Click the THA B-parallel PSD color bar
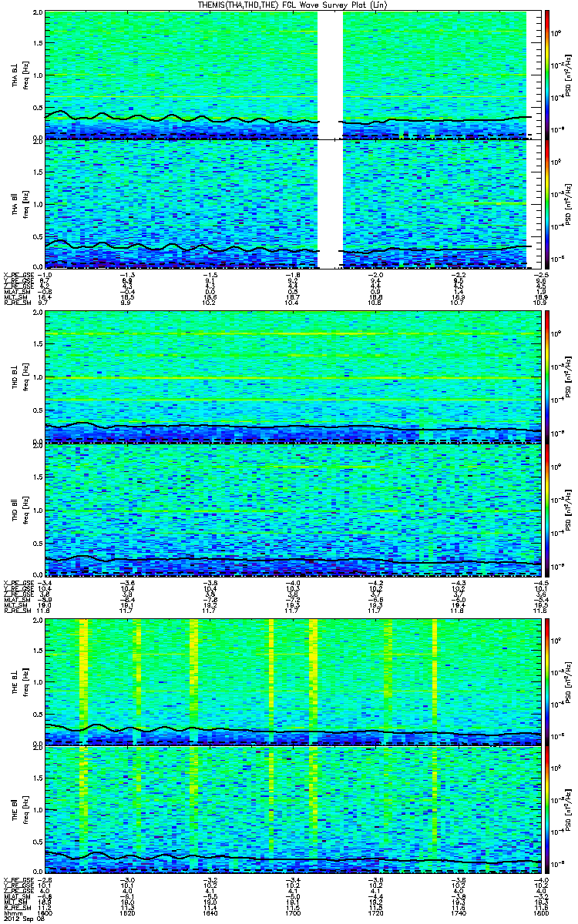Viewport: 578px width, 924px height. tap(547, 204)
